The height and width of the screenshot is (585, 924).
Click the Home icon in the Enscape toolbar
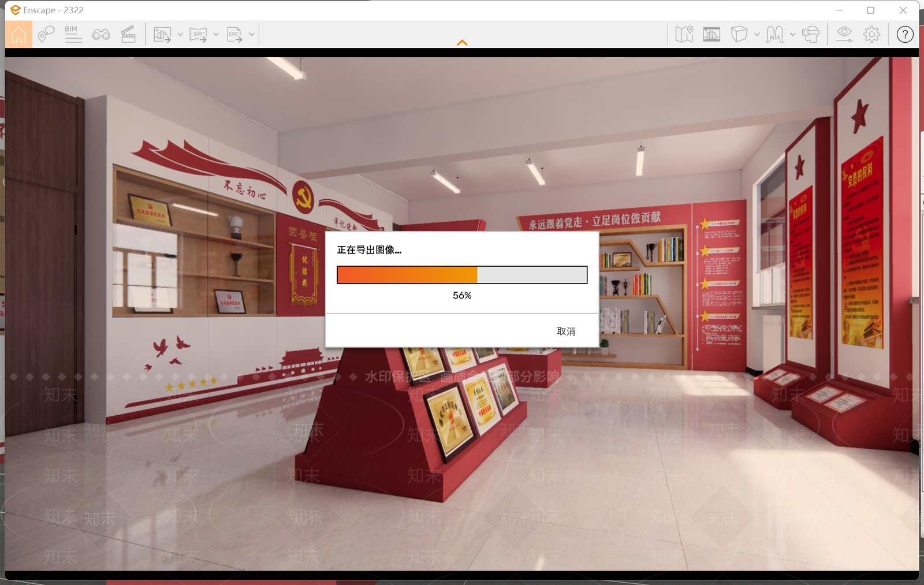(x=18, y=35)
